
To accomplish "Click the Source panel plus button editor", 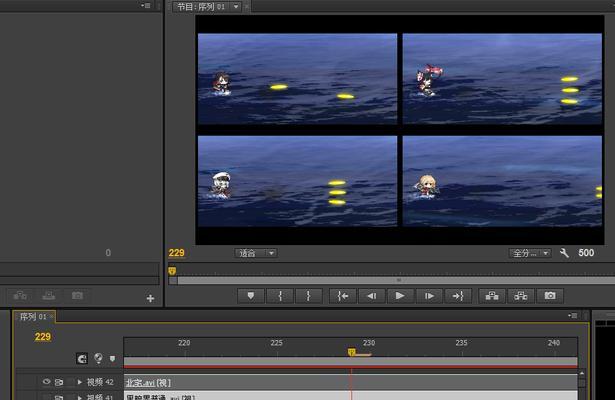I will coord(150,298).
